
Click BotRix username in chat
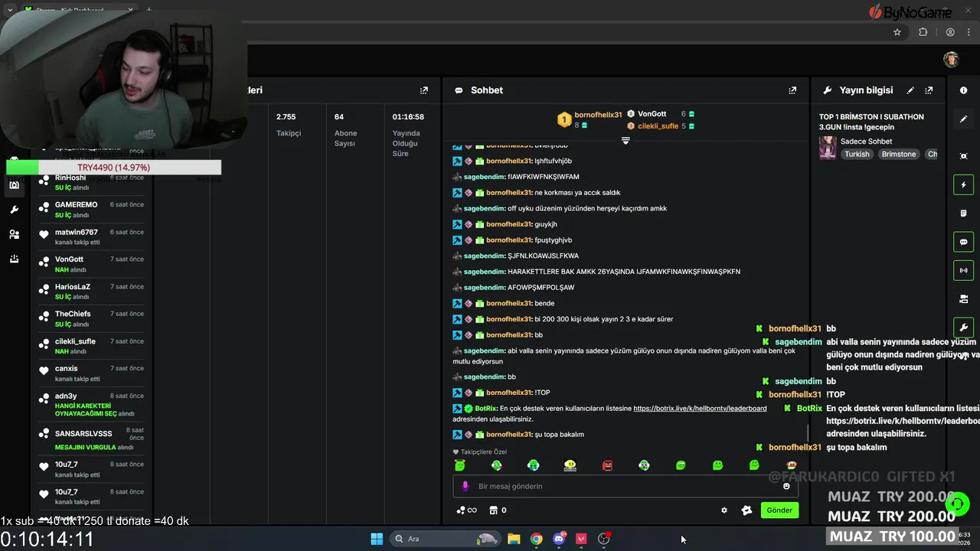pyautogui.click(x=485, y=409)
